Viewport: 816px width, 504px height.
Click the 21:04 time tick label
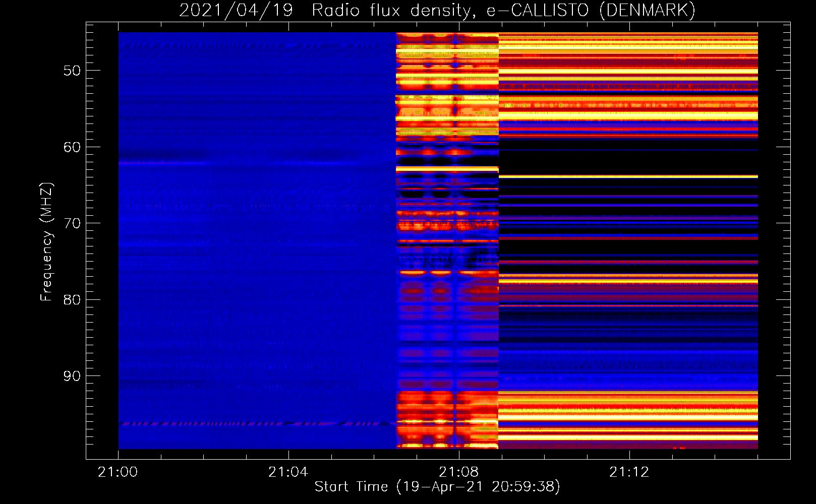[x=288, y=472]
